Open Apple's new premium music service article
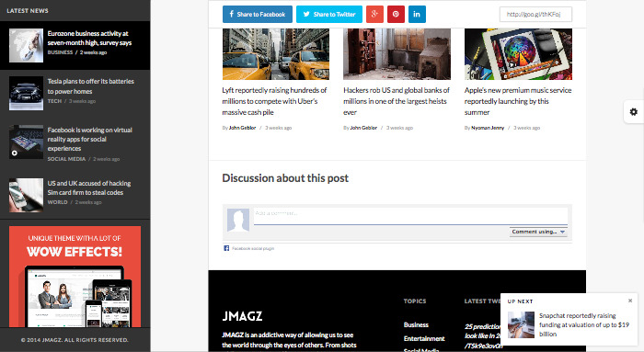The height and width of the screenshot is (352, 644). point(518,101)
